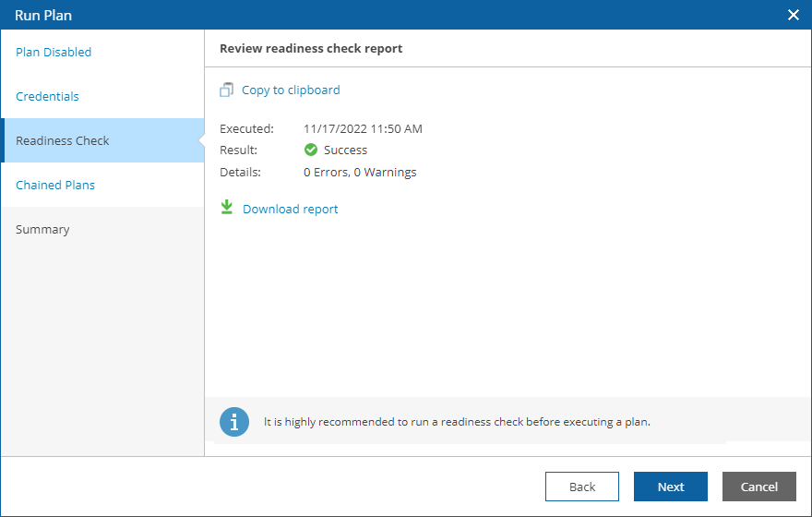Select the Readiness Check step

(x=63, y=141)
